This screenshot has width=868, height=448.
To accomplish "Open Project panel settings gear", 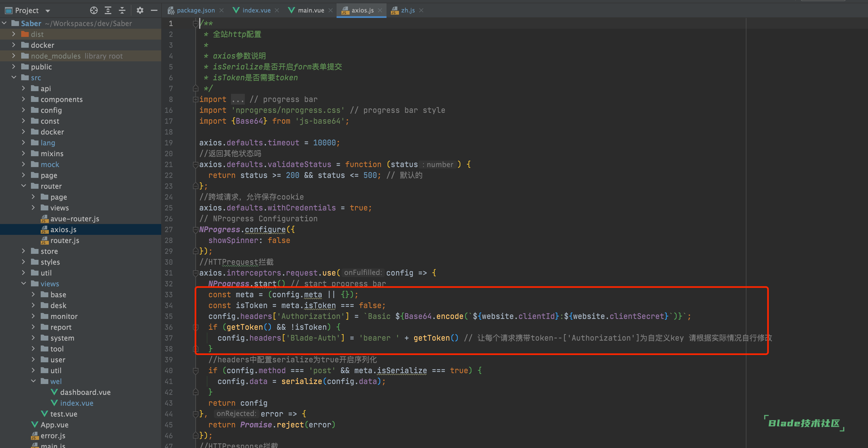I will (x=140, y=10).
